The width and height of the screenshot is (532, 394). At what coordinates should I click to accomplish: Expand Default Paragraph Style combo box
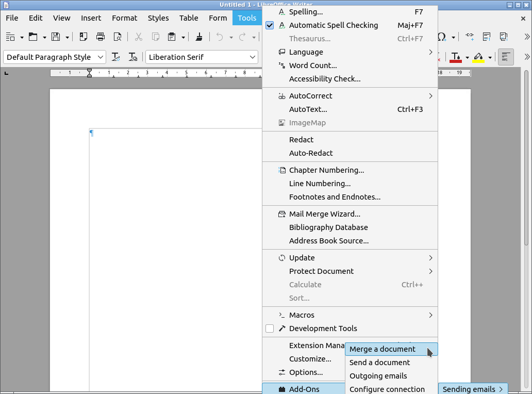101,57
